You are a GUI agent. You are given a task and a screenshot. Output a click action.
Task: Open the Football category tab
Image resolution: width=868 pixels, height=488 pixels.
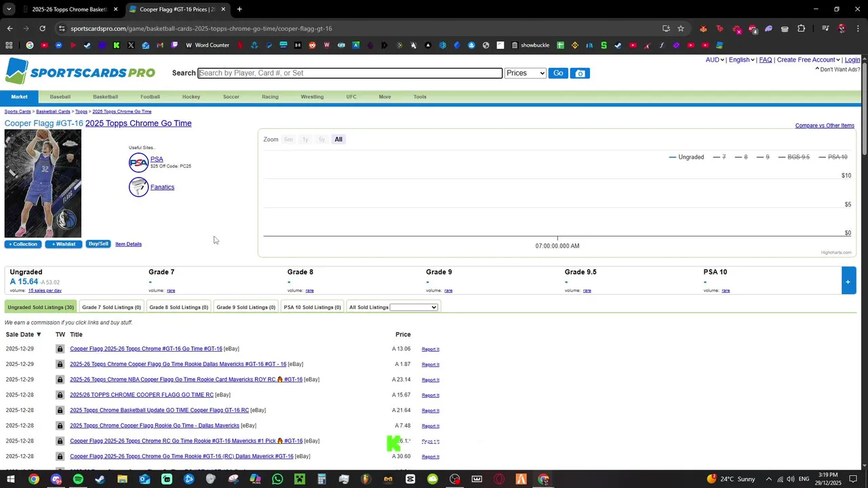(150, 97)
